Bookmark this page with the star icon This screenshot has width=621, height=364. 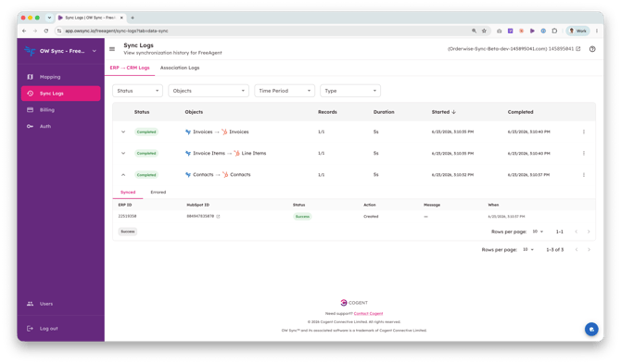pyautogui.click(x=484, y=31)
